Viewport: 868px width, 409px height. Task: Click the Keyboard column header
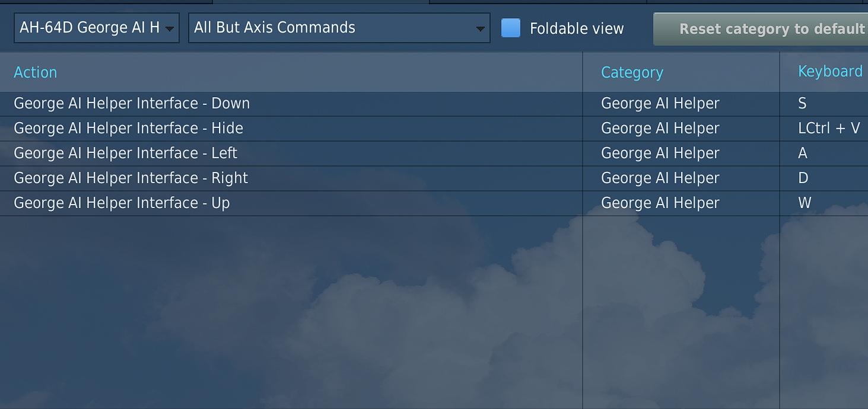(830, 71)
